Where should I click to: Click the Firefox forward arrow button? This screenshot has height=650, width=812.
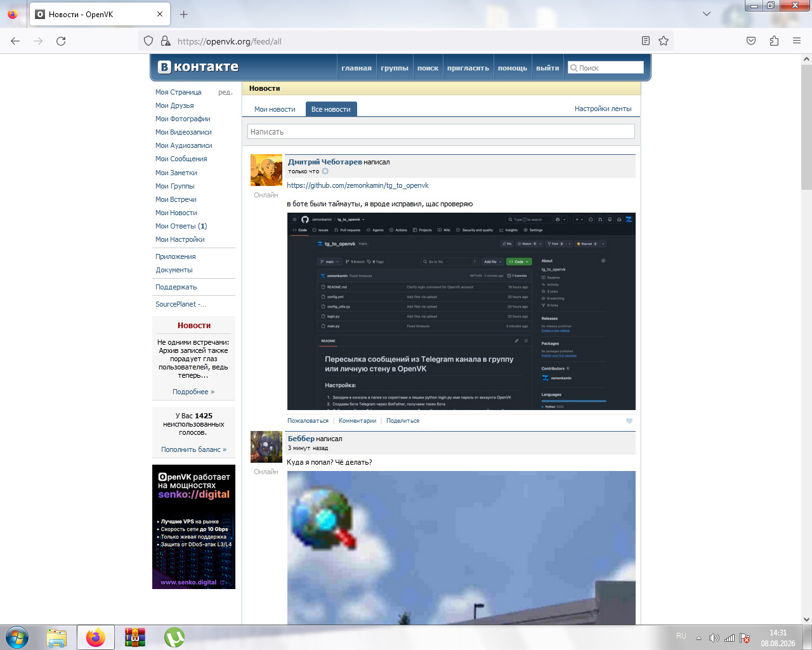click(38, 41)
